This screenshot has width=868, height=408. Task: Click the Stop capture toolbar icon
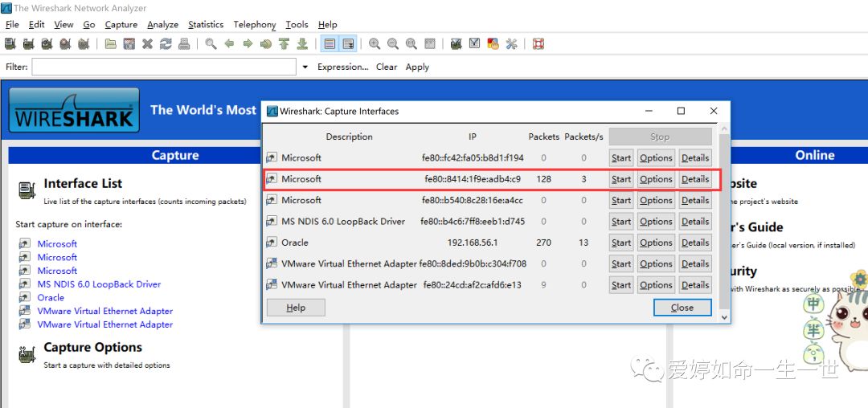tap(65, 43)
